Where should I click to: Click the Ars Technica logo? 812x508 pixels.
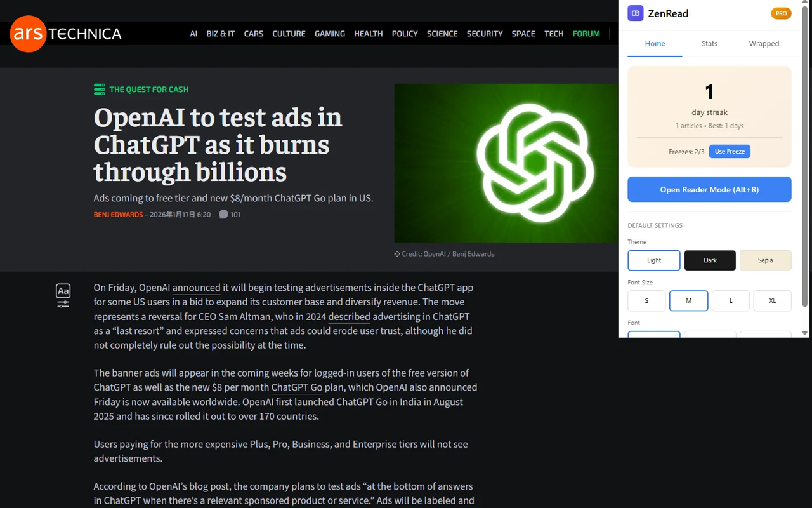[66, 34]
